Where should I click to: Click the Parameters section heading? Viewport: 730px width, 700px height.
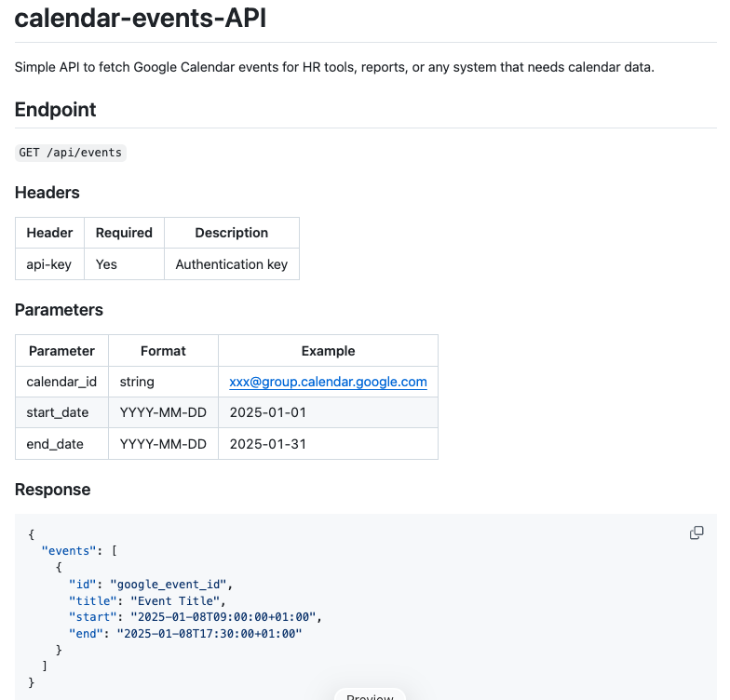[x=59, y=310]
